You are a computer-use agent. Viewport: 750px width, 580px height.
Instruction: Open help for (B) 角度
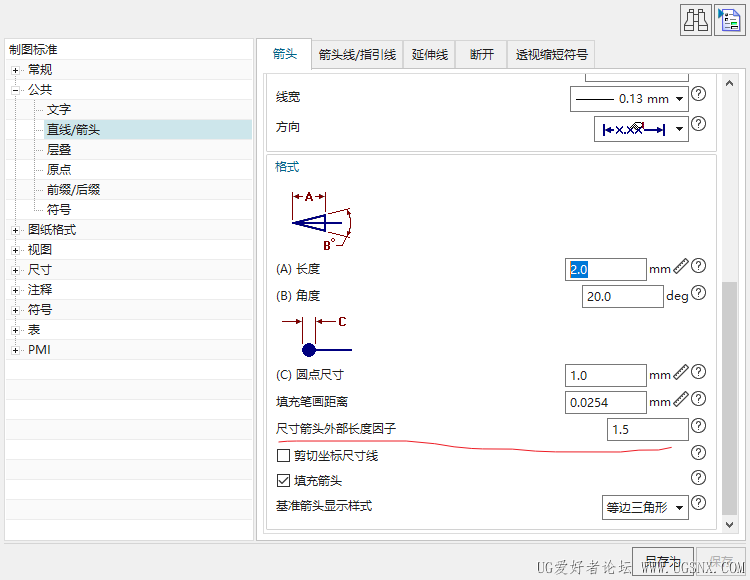698,293
